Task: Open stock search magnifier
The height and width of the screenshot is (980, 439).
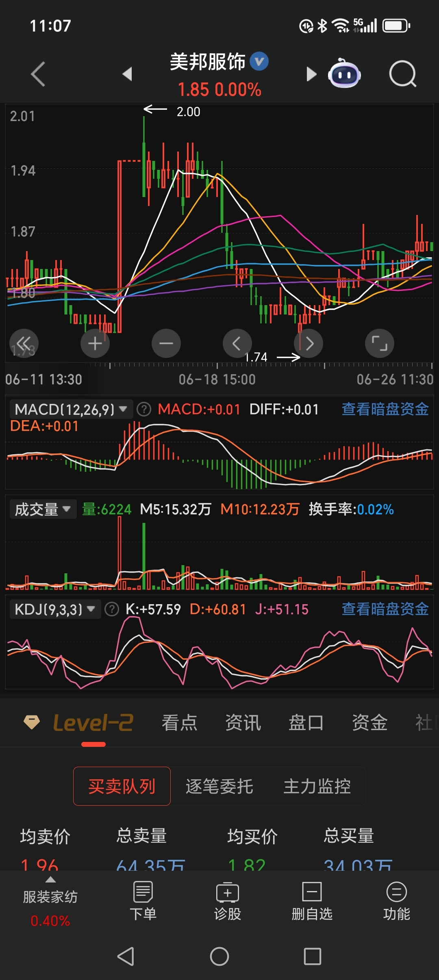Action: click(403, 74)
